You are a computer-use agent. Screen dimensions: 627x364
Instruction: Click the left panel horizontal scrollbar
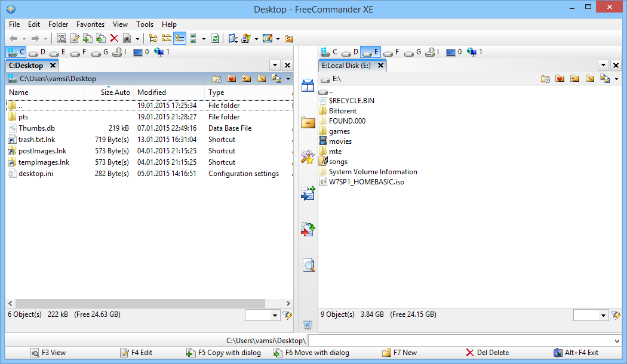(149, 303)
